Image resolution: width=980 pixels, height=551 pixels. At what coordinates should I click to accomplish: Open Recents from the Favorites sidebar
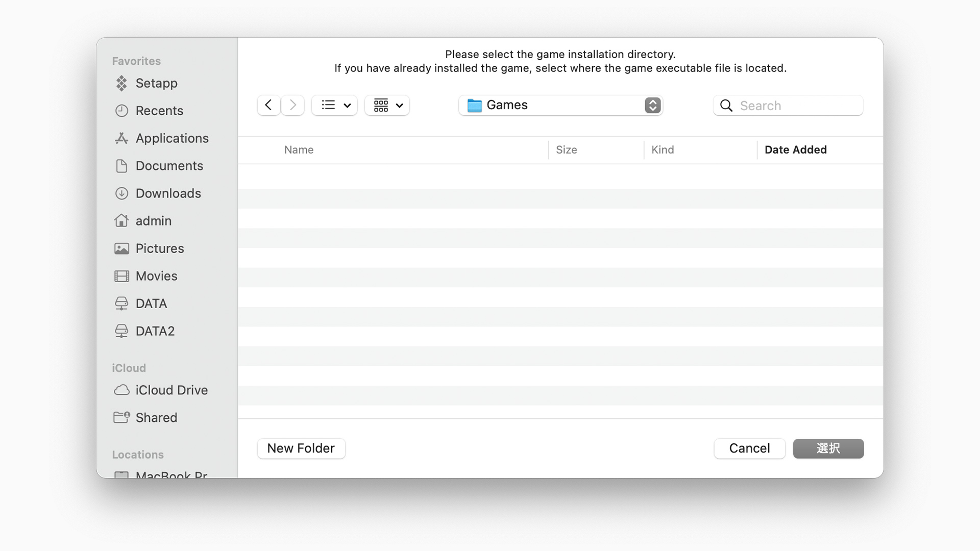point(159,111)
